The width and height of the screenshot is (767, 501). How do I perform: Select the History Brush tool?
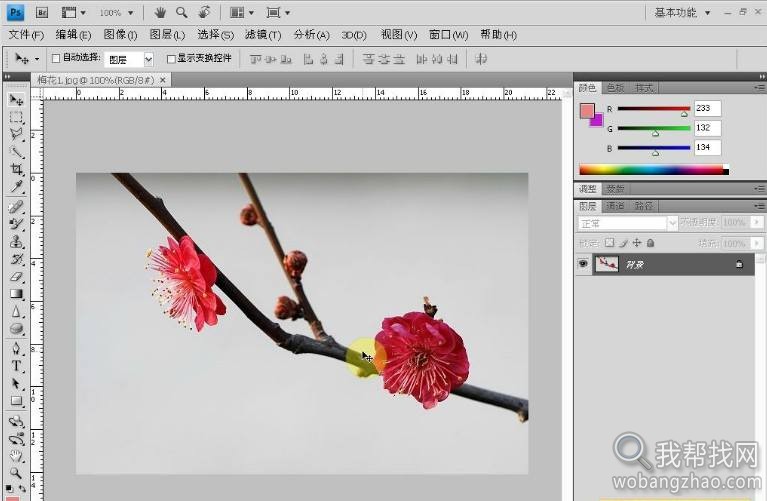(x=16, y=259)
